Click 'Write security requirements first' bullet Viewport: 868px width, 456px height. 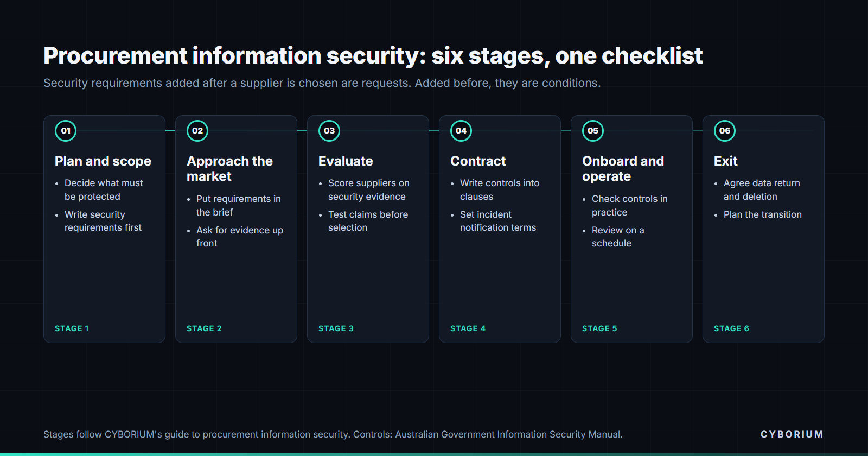click(103, 221)
